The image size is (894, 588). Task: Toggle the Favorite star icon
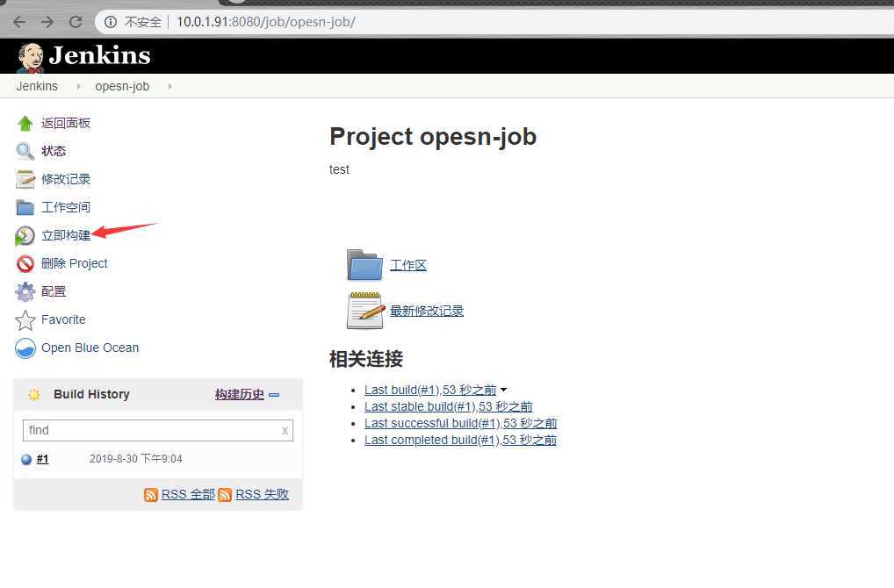click(x=25, y=320)
